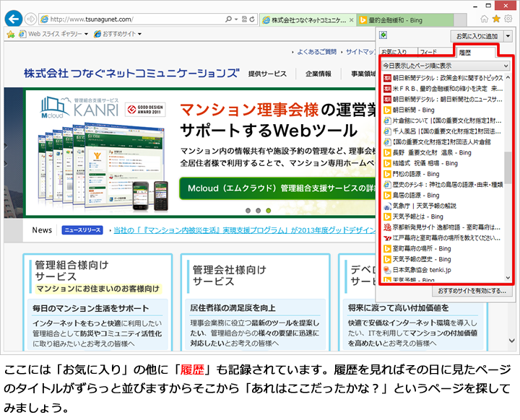
Task: Open the Favorites star icon
Action: pyautogui.click(x=496, y=19)
